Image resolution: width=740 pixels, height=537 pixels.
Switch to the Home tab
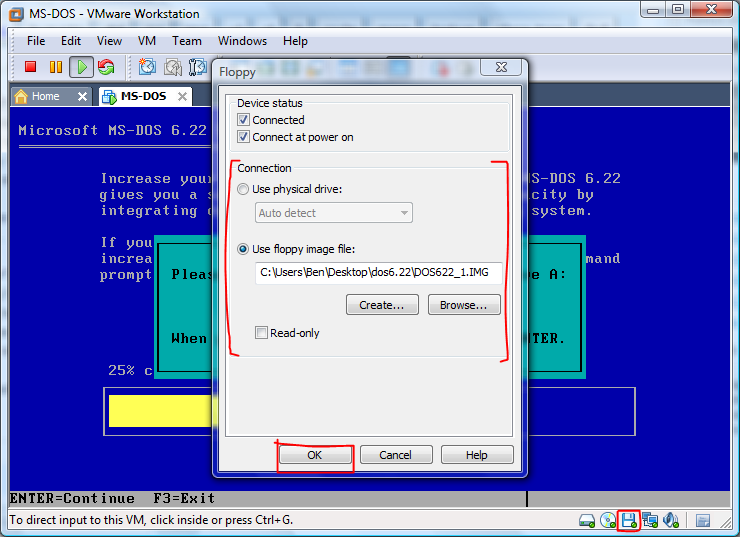[45, 96]
